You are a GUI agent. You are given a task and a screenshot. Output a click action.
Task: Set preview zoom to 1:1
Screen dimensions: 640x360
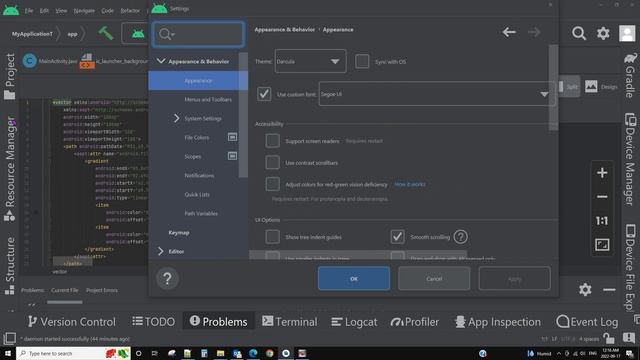(x=602, y=221)
